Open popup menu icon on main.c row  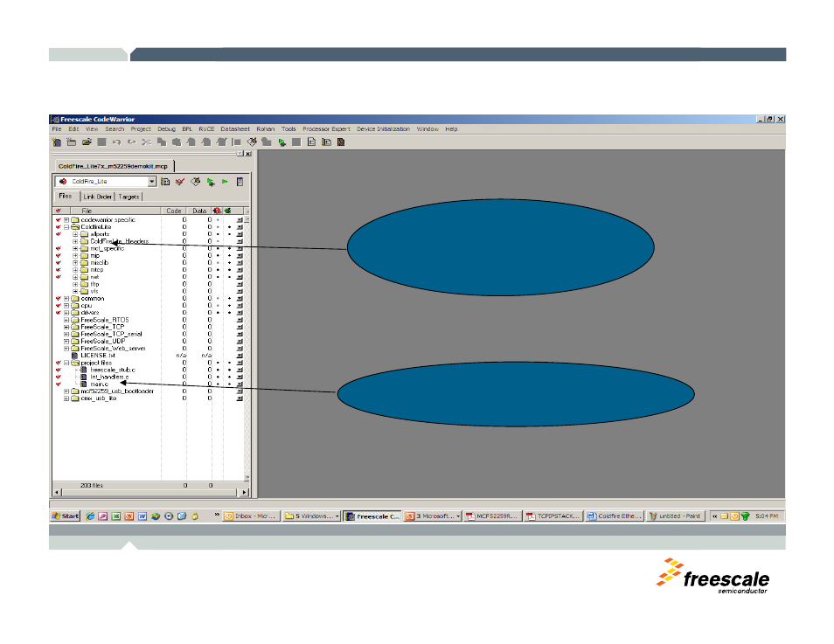(x=240, y=384)
